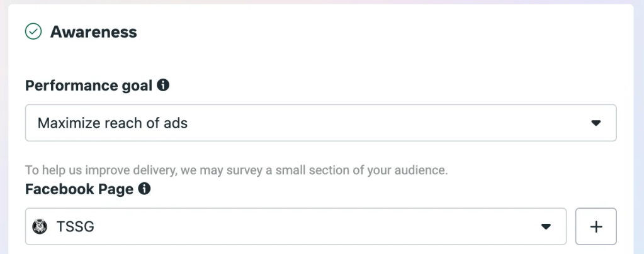Click the TSSG page avatar icon

[x=42, y=226]
